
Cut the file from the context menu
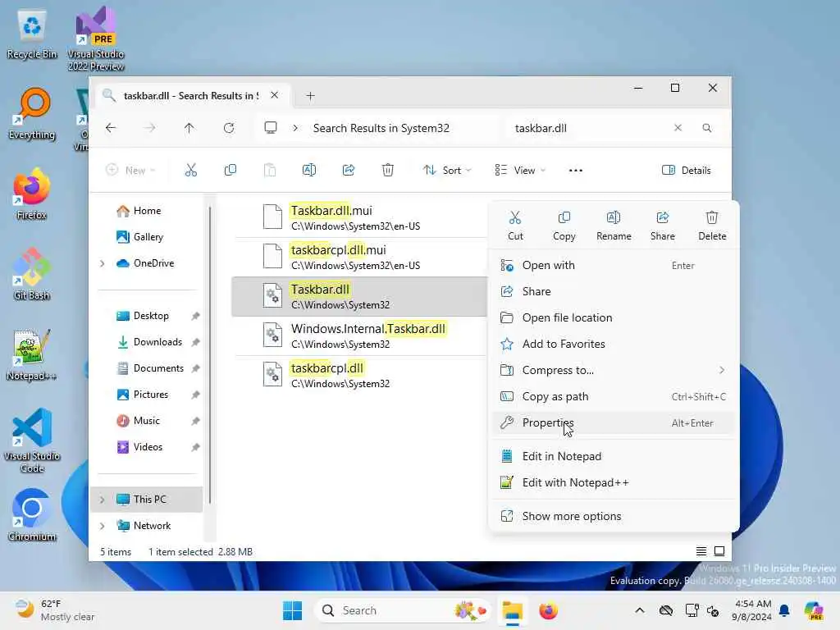pos(515,226)
